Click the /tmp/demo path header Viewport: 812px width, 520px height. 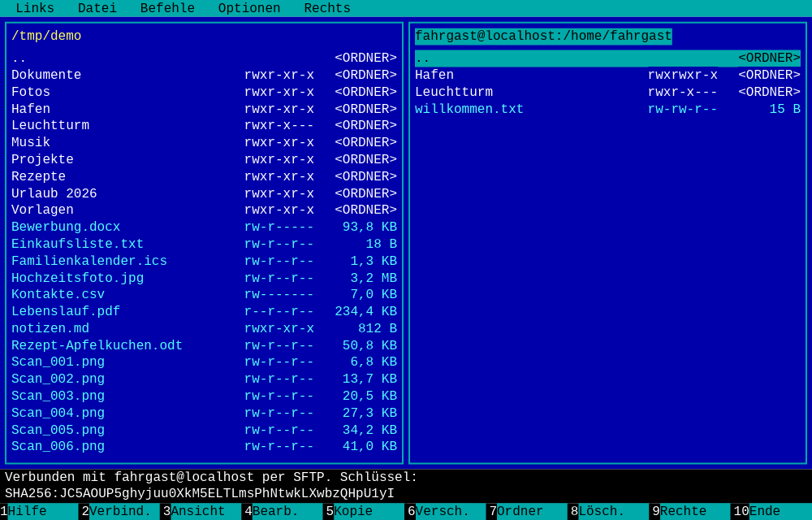point(46,36)
